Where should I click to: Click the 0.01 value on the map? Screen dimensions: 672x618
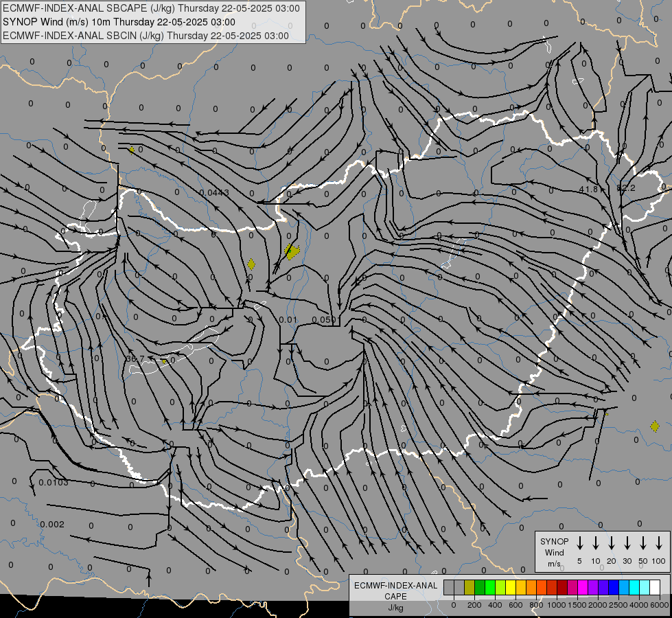coord(288,320)
